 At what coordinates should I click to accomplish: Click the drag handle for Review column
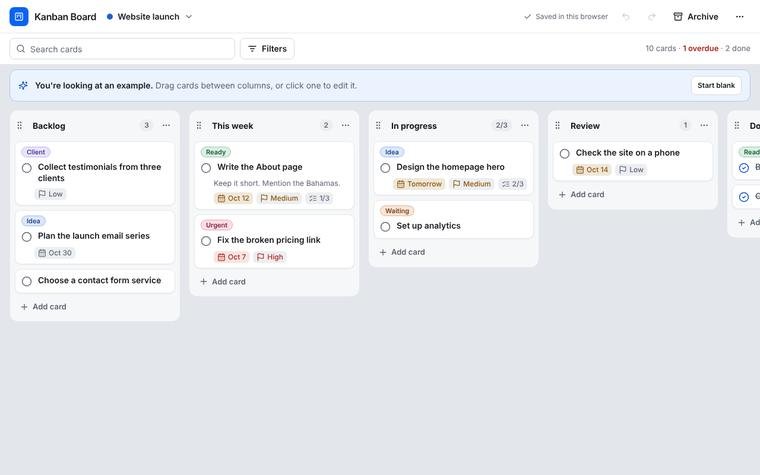tap(557, 126)
